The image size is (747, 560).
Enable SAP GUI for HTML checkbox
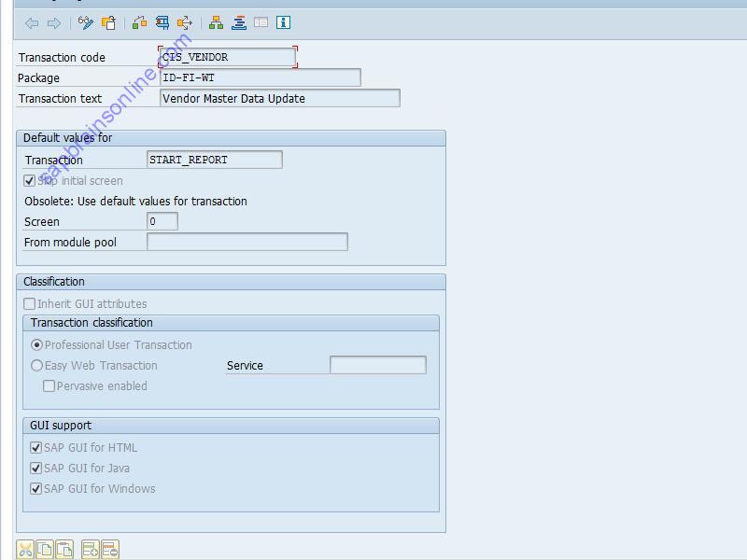click(x=35, y=447)
